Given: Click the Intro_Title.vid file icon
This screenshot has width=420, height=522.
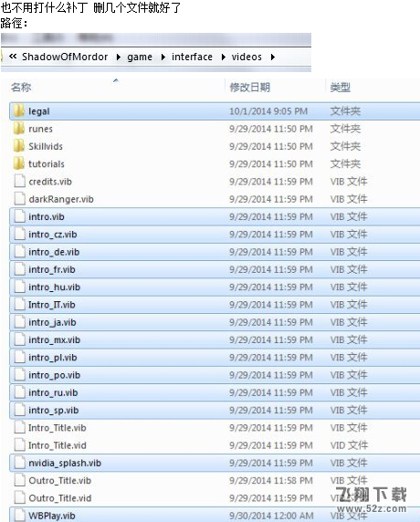Looking at the screenshot, I should point(20,445).
